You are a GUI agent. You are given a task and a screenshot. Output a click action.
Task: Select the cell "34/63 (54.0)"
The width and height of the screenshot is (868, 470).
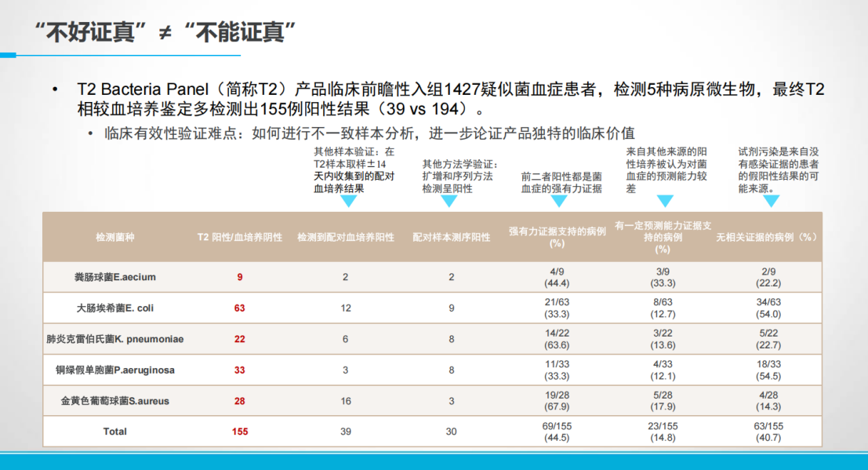[x=768, y=308]
